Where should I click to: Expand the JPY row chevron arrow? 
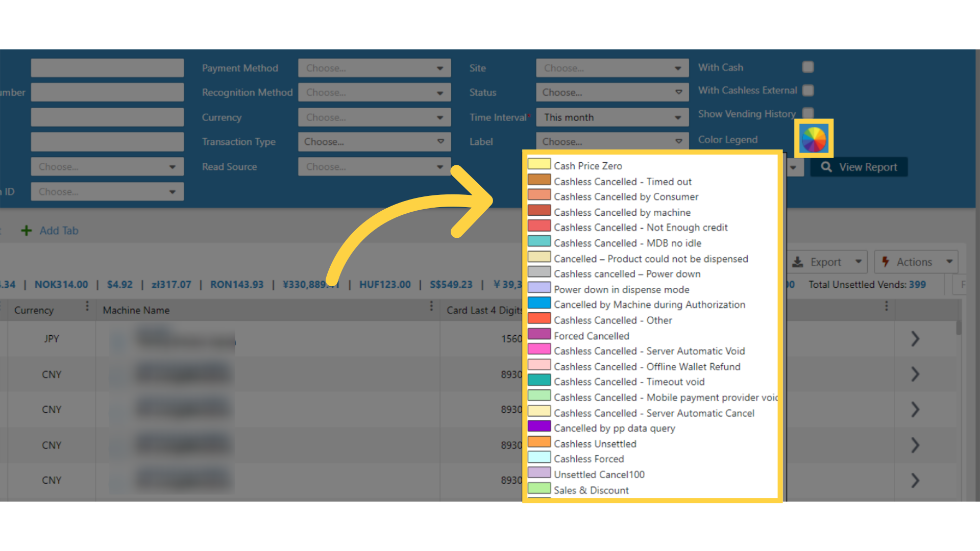tap(915, 339)
